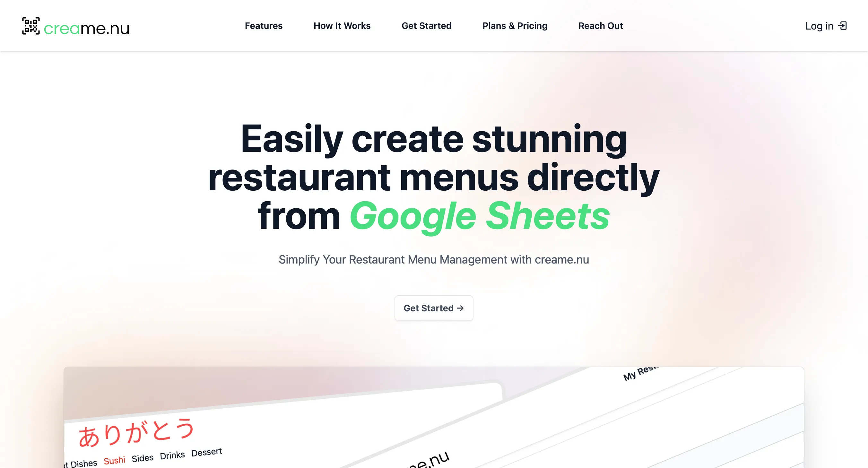
Task: Expand the Features dropdown menu
Action: point(263,25)
